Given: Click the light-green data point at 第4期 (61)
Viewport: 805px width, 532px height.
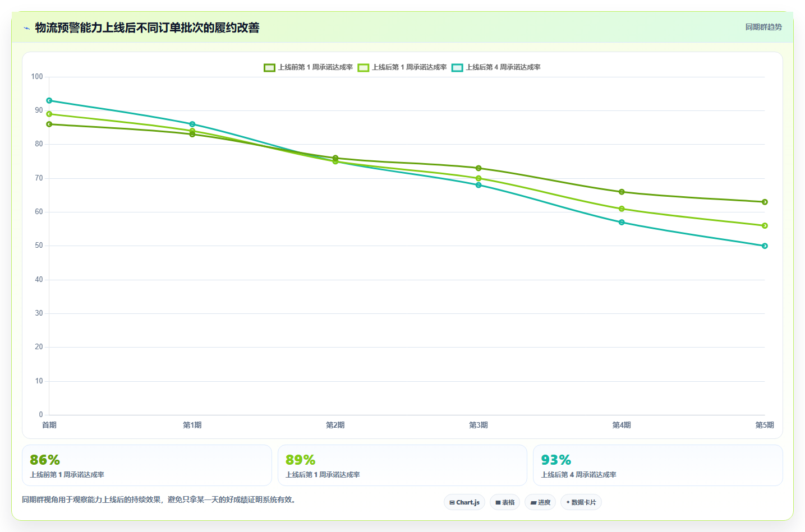Looking at the screenshot, I should tap(622, 209).
